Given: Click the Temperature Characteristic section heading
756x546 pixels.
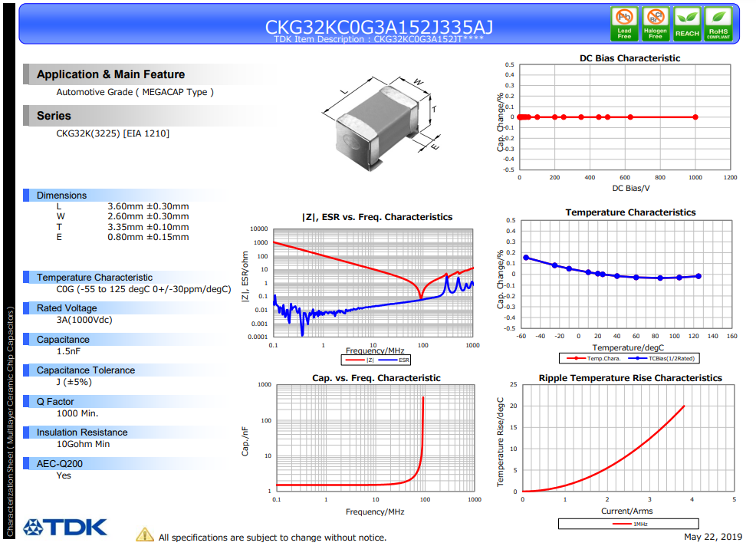Looking at the screenshot, I should point(94,278).
